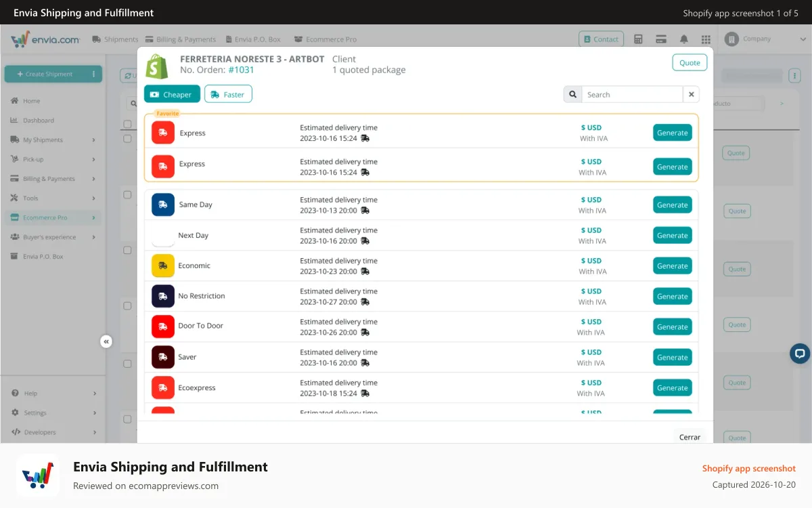Expand My Shipments sidebar submenu
The image size is (812, 508).
coord(94,140)
